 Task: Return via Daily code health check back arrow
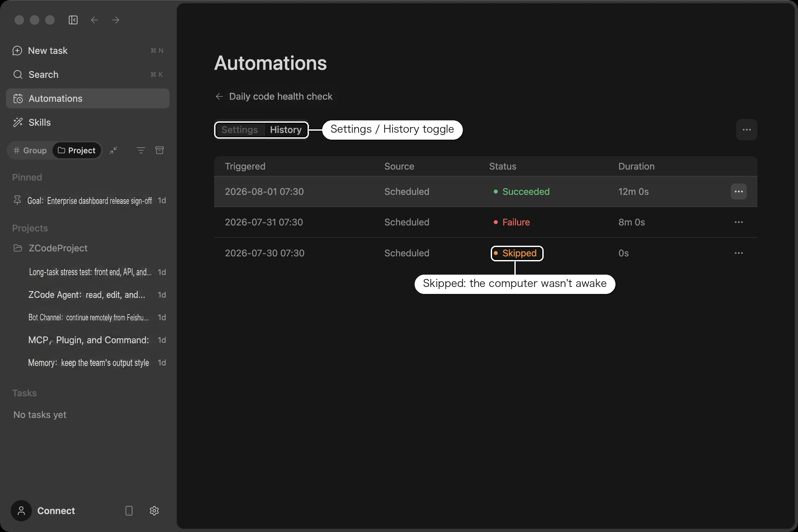[x=219, y=96]
